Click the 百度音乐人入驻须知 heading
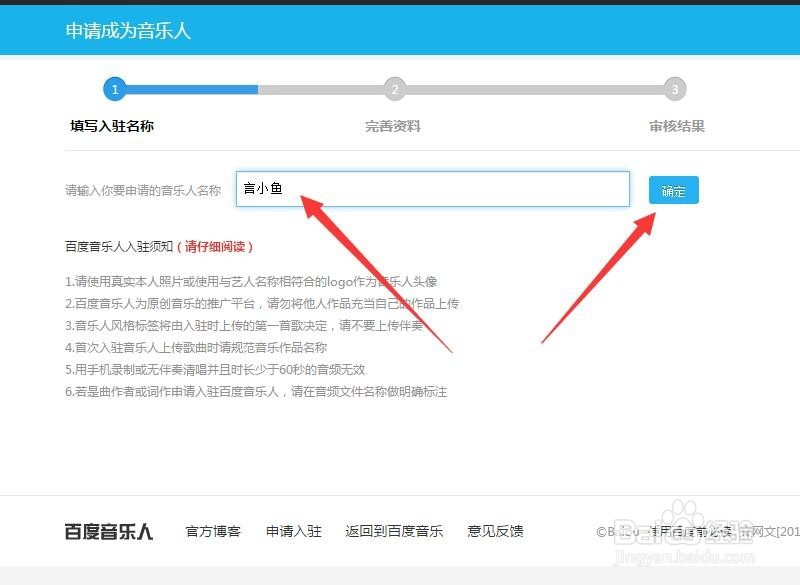 pyautogui.click(x=119, y=247)
